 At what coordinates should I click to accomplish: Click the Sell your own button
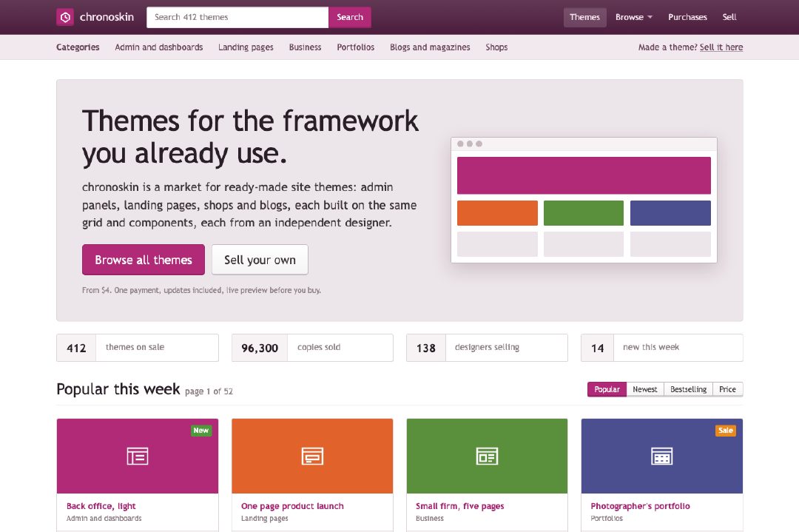coord(260,260)
